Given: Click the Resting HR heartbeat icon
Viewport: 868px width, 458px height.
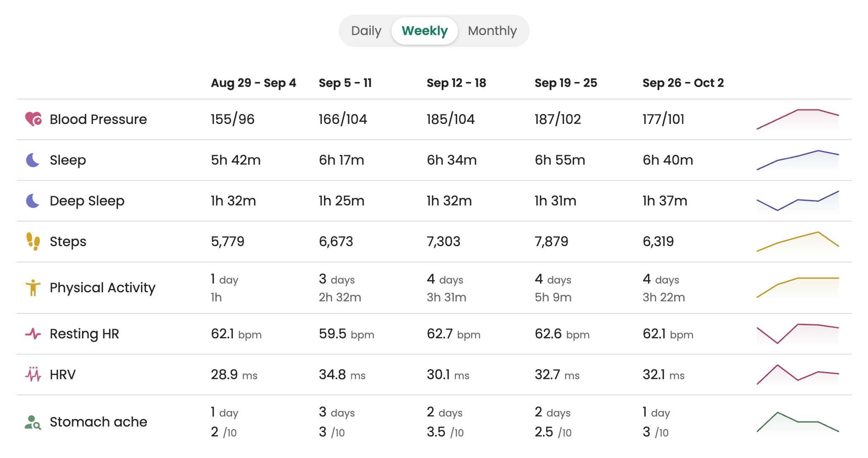Looking at the screenshot, I should tap(33, 334).
